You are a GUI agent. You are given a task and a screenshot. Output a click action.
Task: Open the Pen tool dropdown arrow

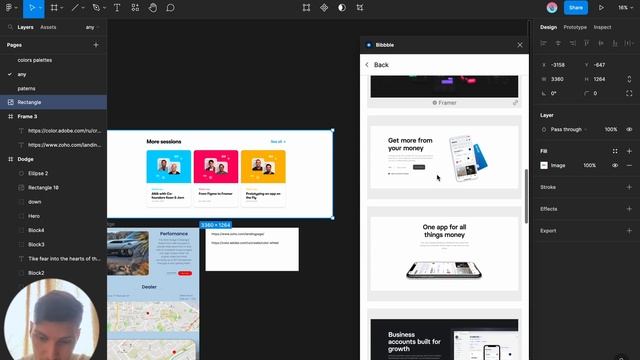[x=104, y=8]
